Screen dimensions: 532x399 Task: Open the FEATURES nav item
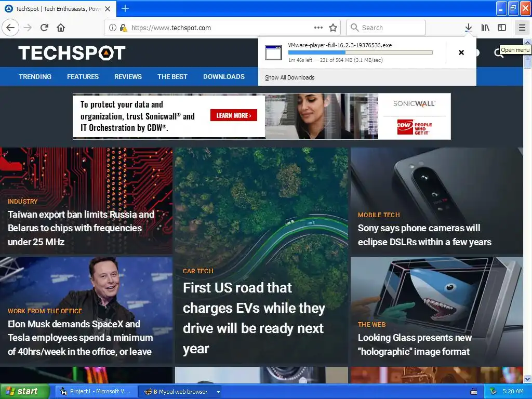(x=83, y=77)
